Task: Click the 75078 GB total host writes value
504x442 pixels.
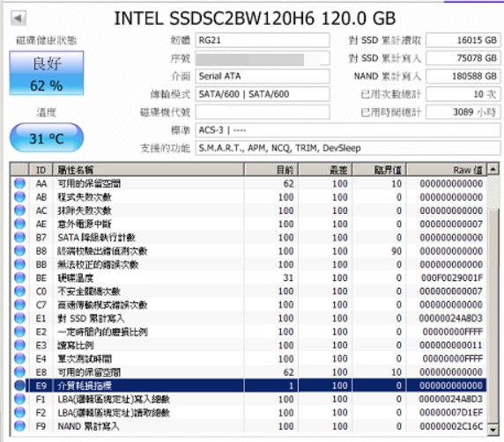Action: 463,58
